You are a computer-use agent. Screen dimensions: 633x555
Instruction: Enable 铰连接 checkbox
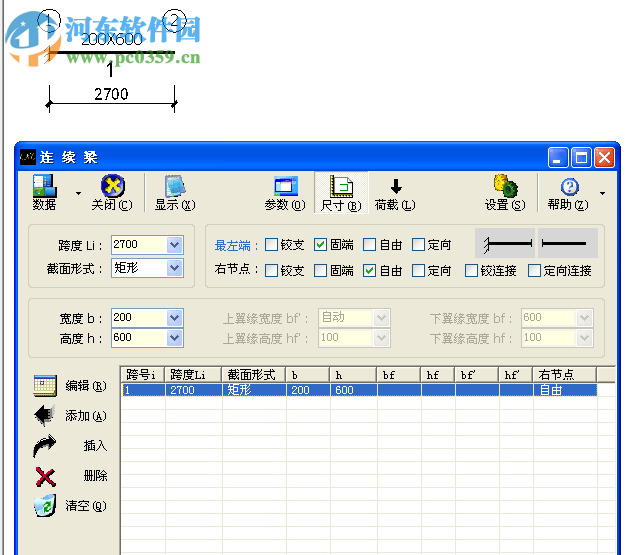coord(471,270)
